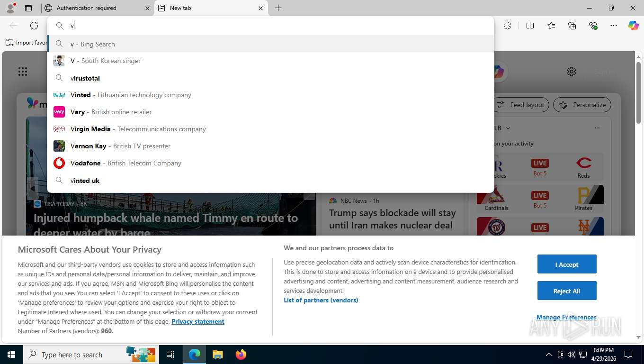Open Settings and more ellipsis menu

pos(614,26)
